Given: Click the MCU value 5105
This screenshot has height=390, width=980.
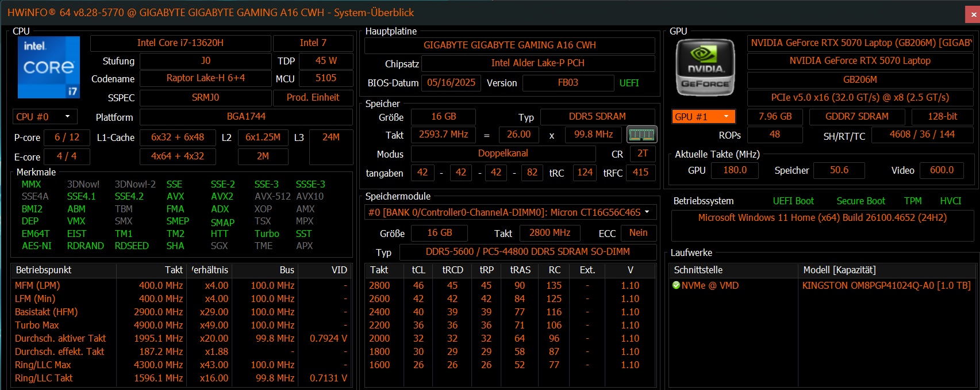Looking at the screenshot, I should [x=326, y=78].
